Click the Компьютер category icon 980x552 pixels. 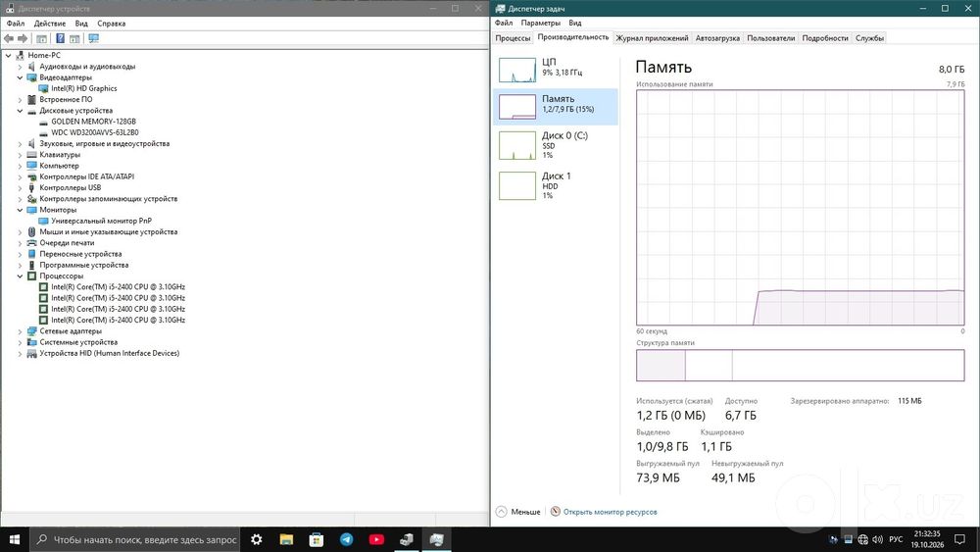pos(32,166)
